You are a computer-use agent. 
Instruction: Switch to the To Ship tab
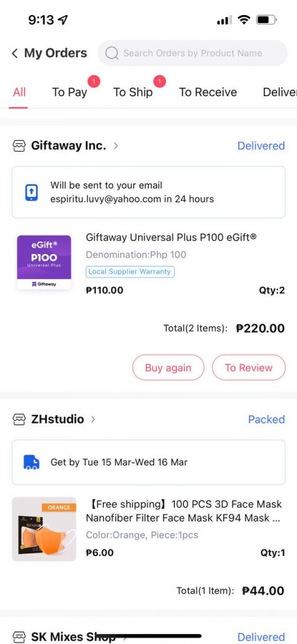tap(133, 92)
